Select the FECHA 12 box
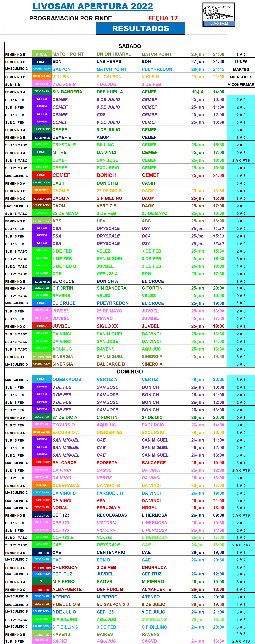The height and width of the screenshot is (644, 255). click(163, 18)
